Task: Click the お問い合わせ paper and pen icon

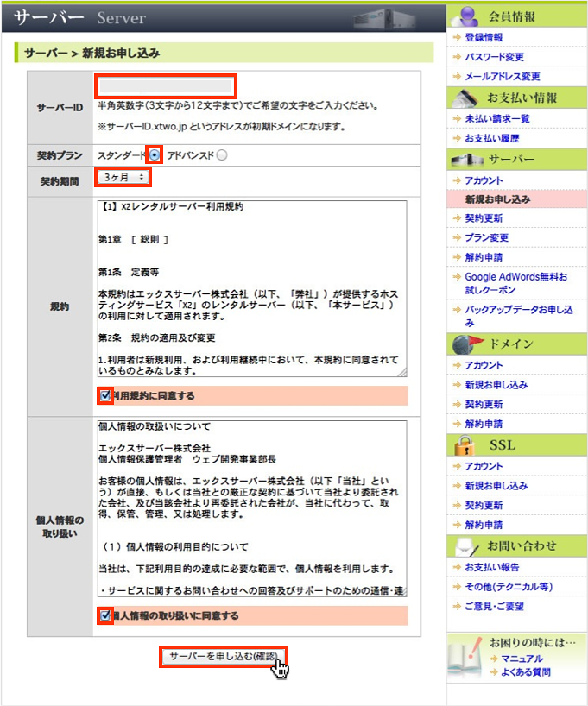Action: (x=467, y=546)
